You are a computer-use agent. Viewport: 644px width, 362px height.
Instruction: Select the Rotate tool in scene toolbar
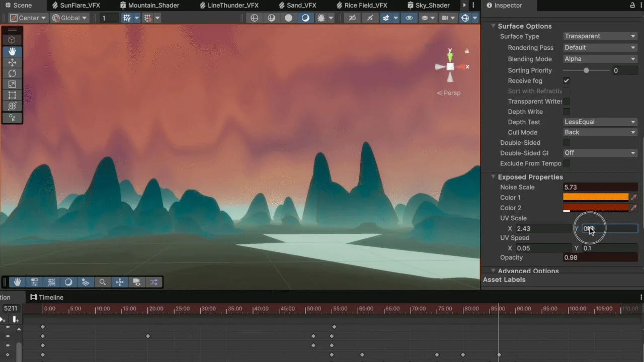(12, 73)
